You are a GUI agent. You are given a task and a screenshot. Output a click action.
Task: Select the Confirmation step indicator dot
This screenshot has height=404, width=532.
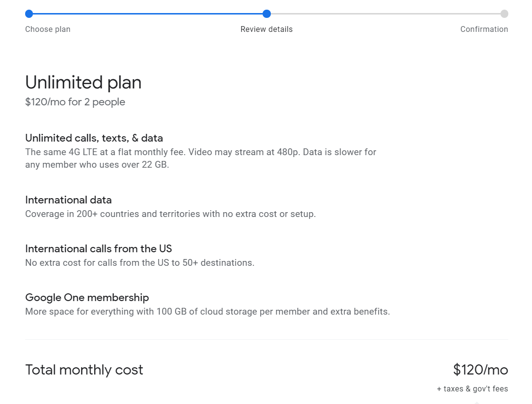504,14
